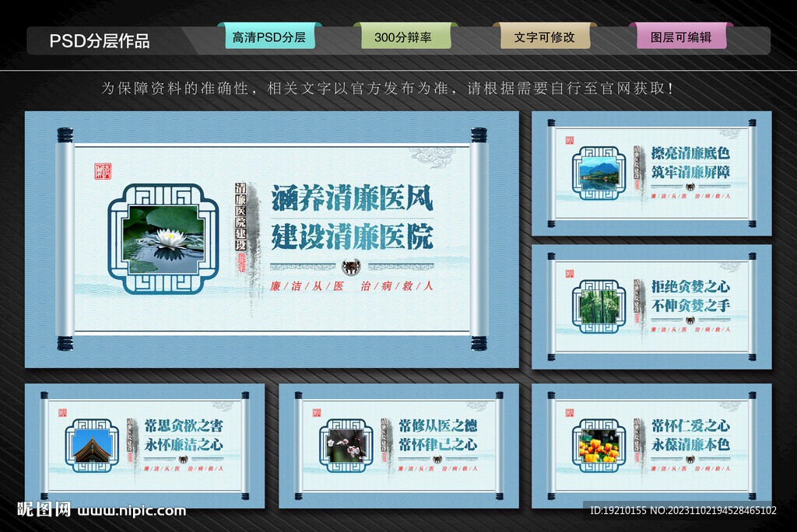Click the 治/病/救/人 red slogan on large banner
The width and height of the screenshot is (797, 532).
pyautogui.click(x=397, y=286)
